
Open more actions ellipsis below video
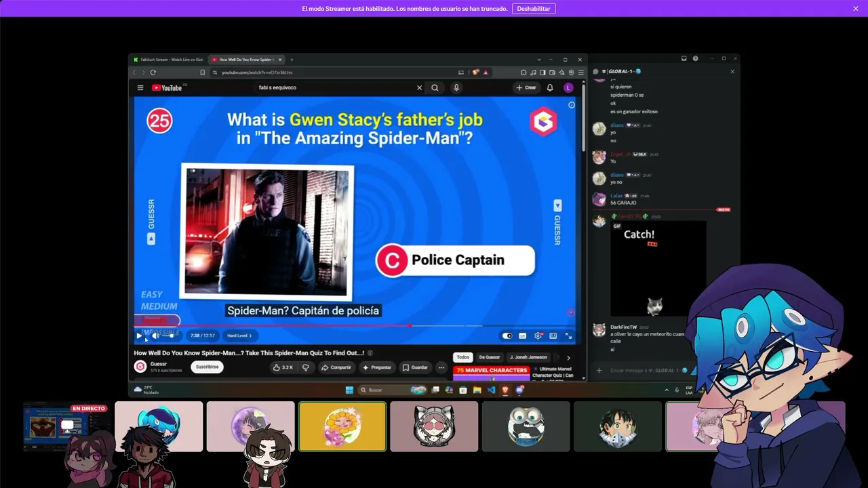coord(441,367)
